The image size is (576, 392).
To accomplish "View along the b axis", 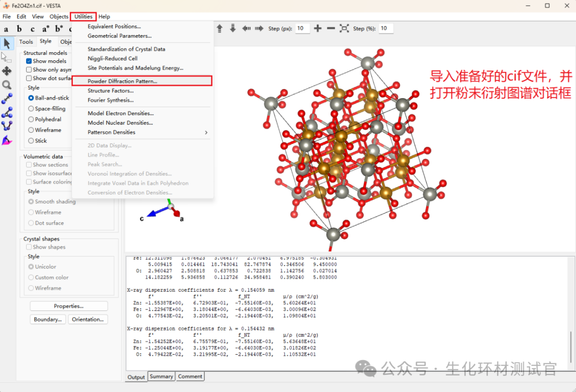I will [19, 29].
